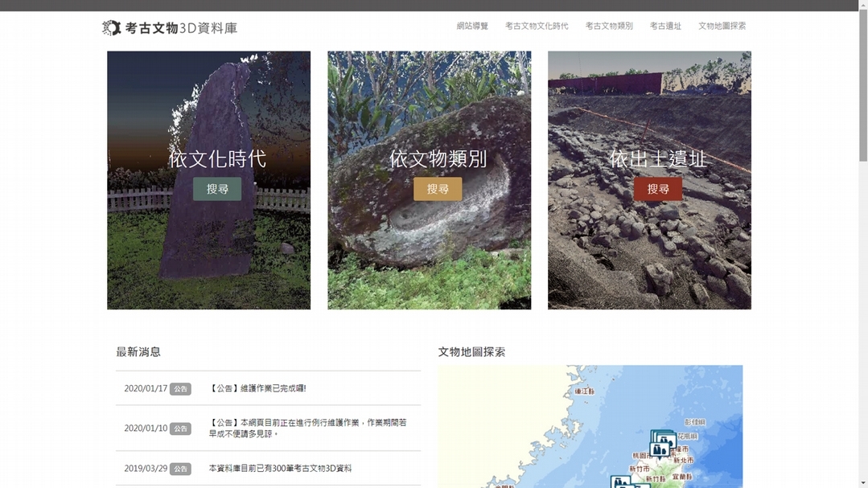Open the 考古遺址 menu item
This screenshot has height=488, width=868.
(665, 26)
